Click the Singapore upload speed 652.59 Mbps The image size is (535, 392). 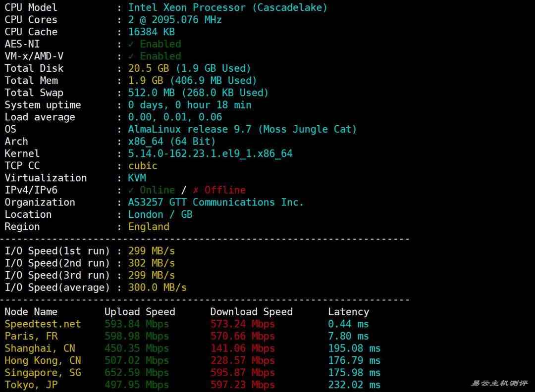[137, 373]
